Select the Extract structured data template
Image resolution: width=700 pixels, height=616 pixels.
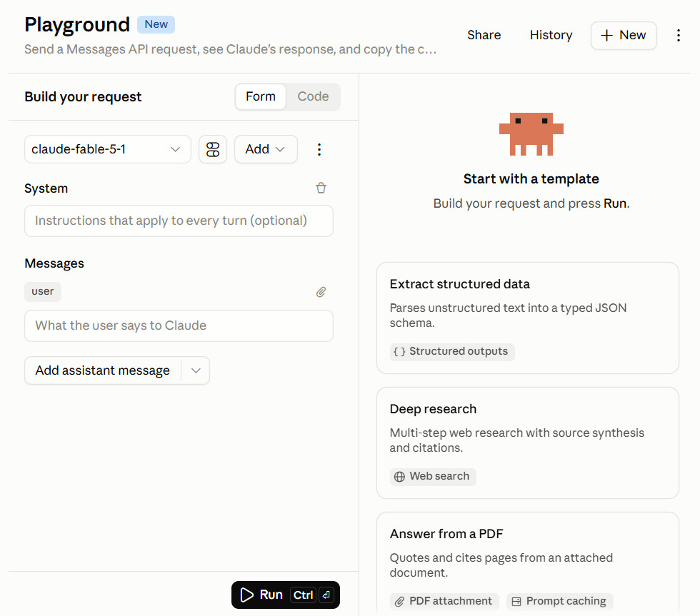(x=528, y=318)
